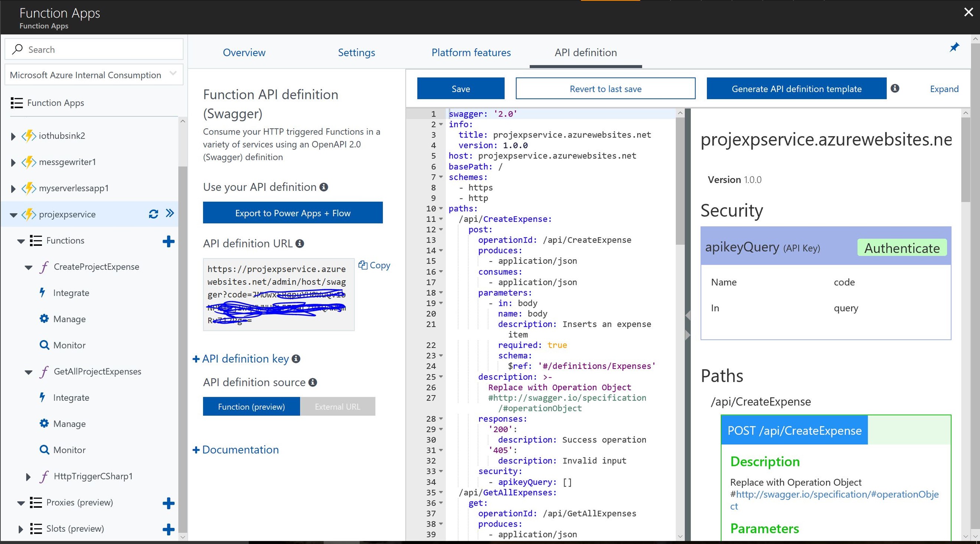Screen dimensions: 980x544
Task: Open Monitor under CreateProjectExpense
Action: pos(69,345)
